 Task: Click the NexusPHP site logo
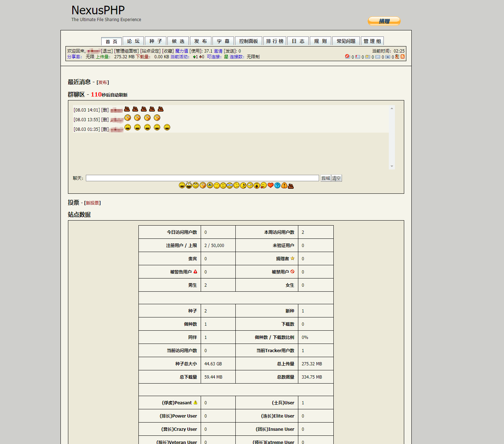[x=98, y=10]
